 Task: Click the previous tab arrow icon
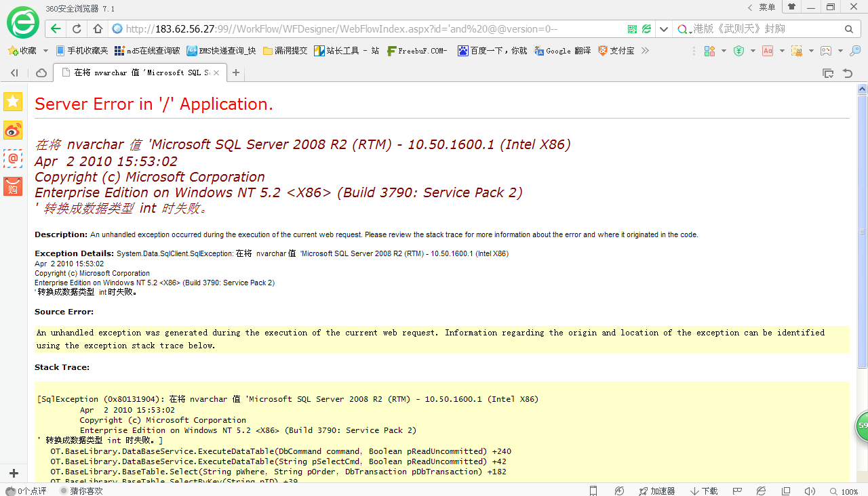14,73
